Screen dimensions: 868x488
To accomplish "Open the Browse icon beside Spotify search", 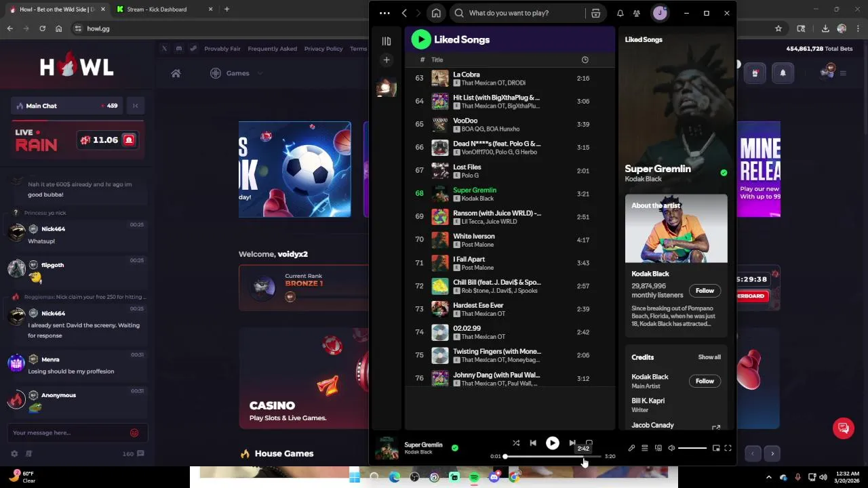I will pos(595,13).
